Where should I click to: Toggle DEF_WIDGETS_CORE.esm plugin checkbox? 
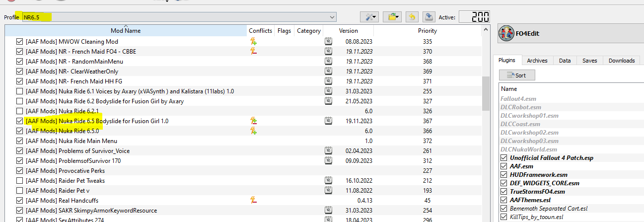click(x=504, y=183)
